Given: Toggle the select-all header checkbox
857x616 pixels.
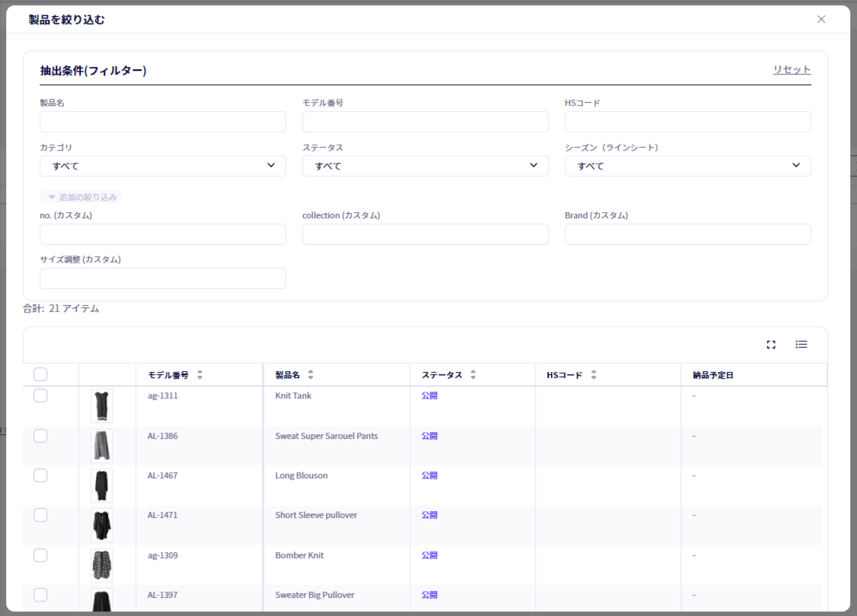Looking at the screenshot, I should pos(40,375).
